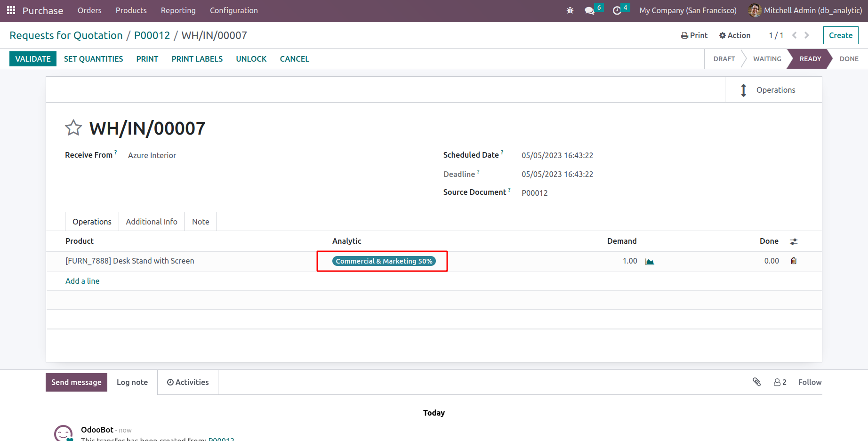
Task: Open the Configuration menu
Action: (x=234, y=10)
